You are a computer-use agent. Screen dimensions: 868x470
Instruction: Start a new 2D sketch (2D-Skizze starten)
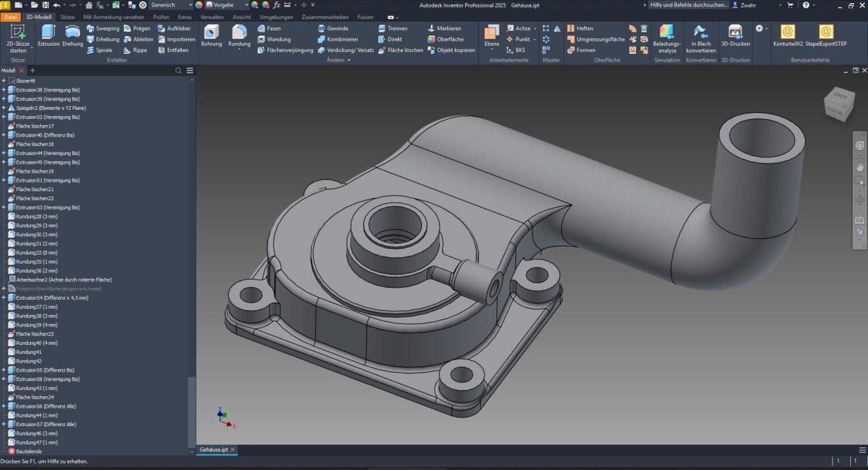(18, 39)
